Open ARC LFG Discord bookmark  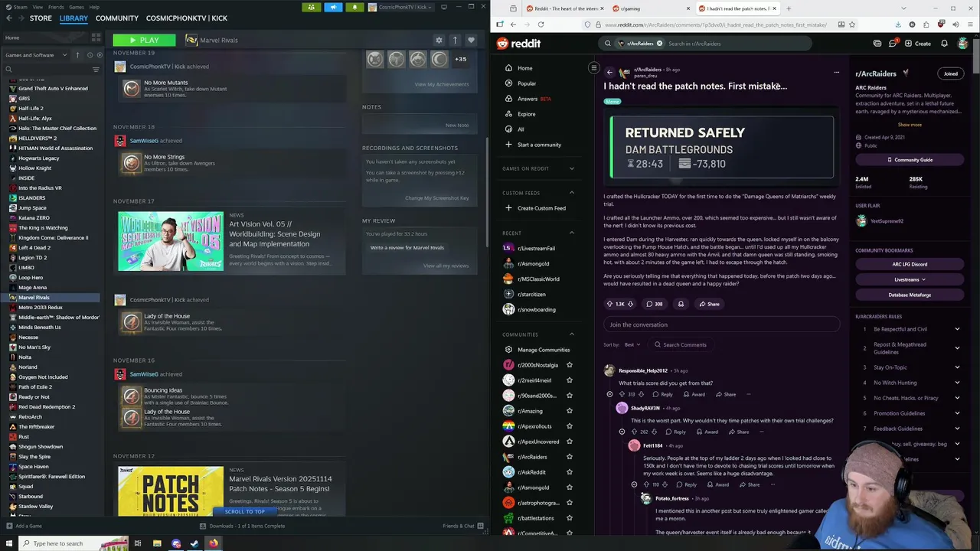910,264
